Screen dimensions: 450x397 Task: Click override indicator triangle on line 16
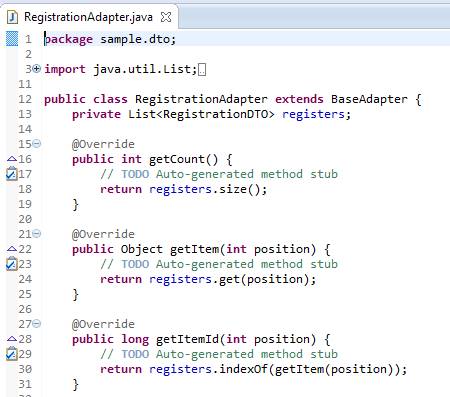12,159
